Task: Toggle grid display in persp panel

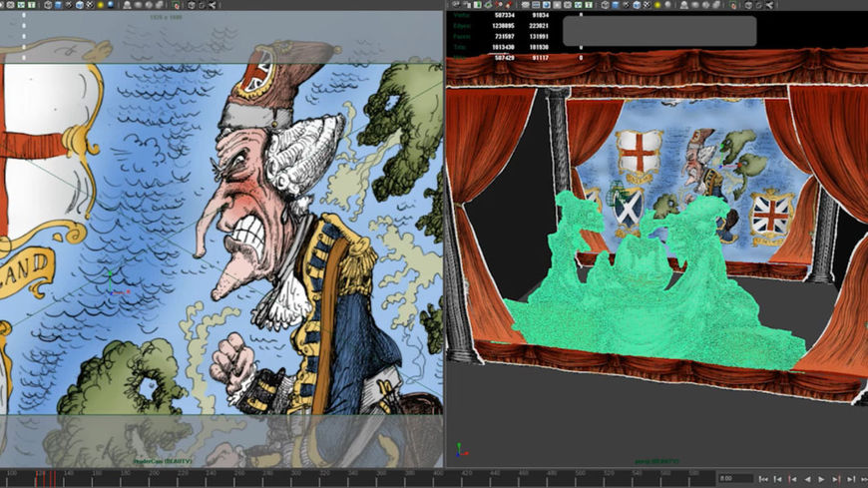Action: click(526, 4)
